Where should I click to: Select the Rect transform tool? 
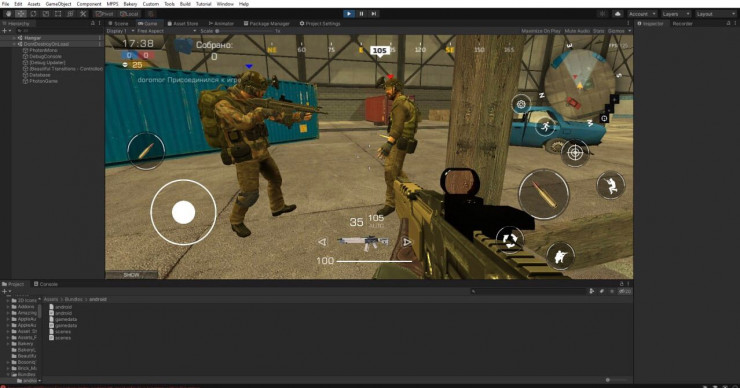click(x=58, y=14)
